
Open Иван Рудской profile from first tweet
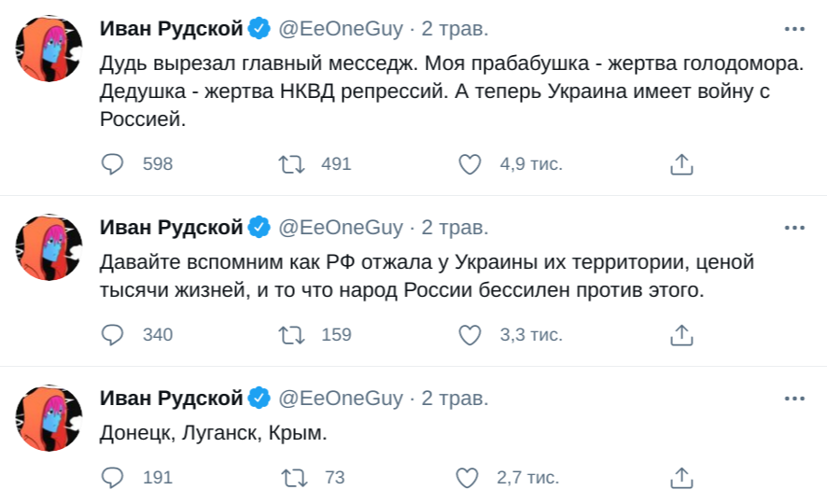click(172, 29)
